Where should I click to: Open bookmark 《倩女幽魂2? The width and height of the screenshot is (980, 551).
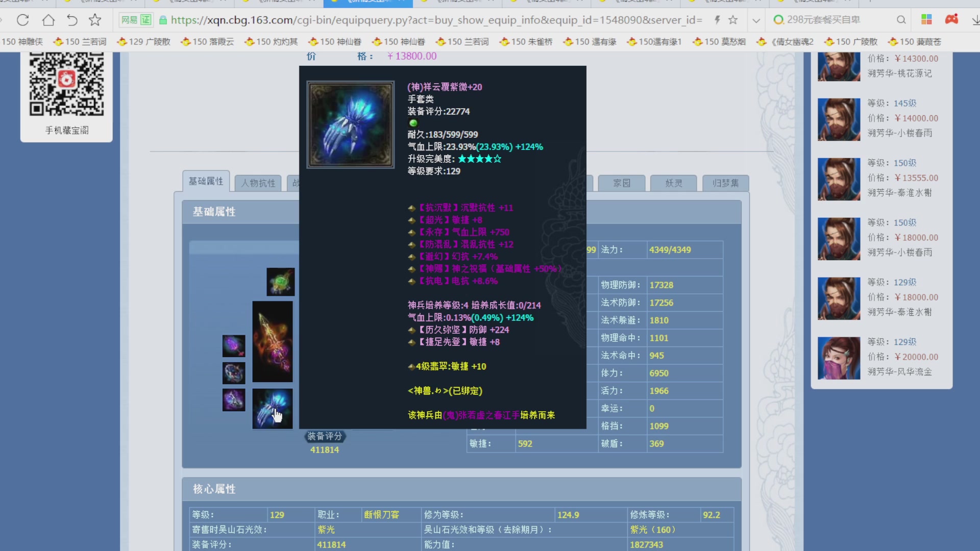point(785,42)
